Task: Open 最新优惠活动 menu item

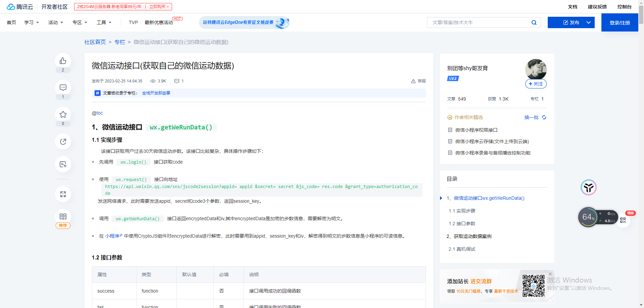Action: (x=159, y=22)
